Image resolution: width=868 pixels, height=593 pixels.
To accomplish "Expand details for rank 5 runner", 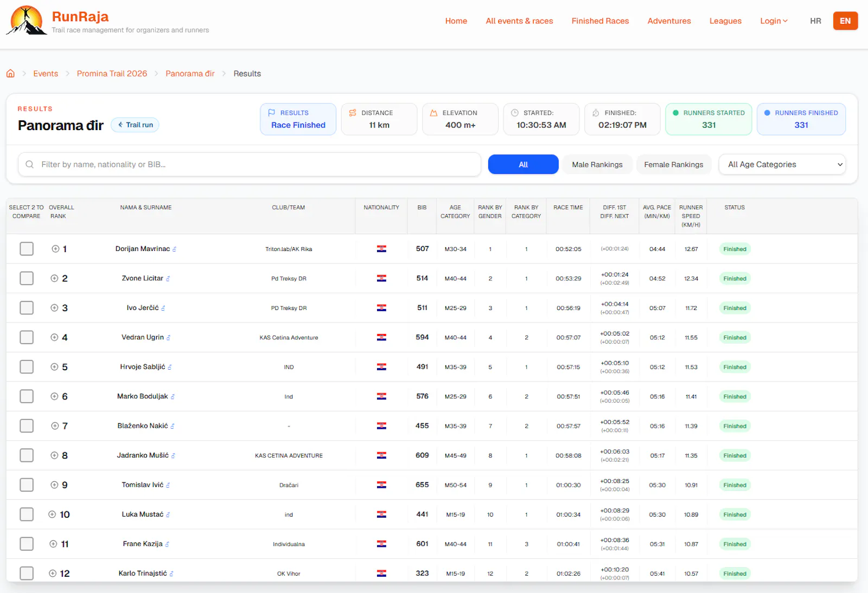I will (54, 367).
